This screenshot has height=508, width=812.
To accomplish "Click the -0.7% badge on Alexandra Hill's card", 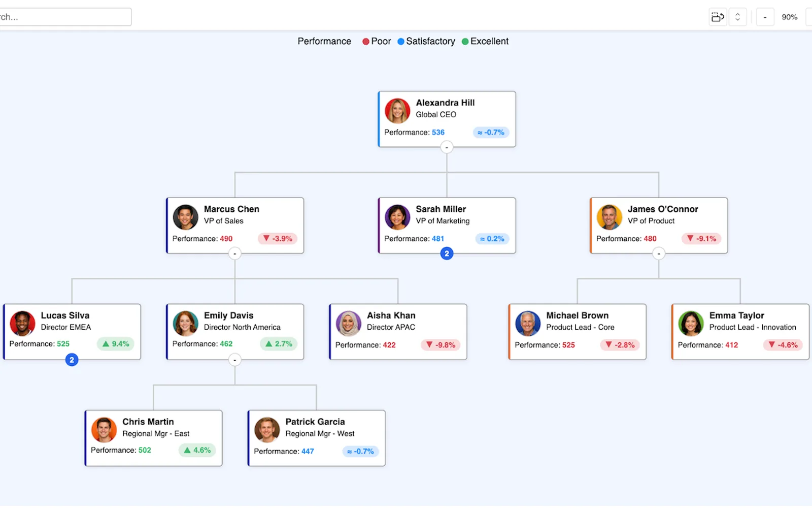I will pos(491,133).
